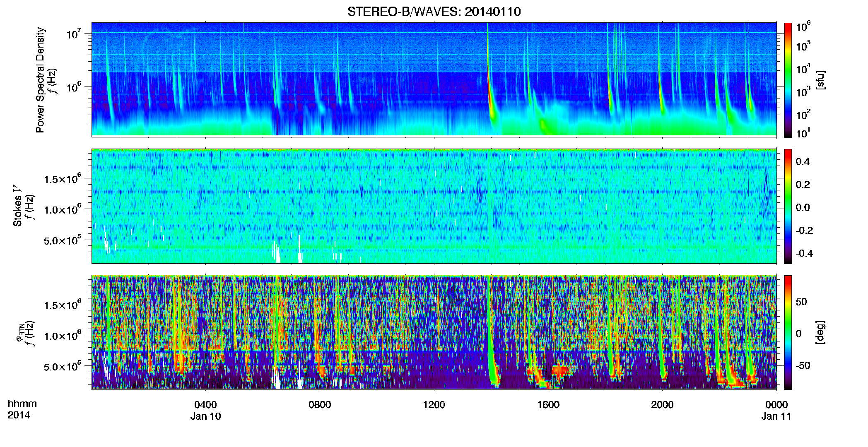Image resolution: width=868 pixels, height=447 pixels.
Task: Click the Power Spectral Density axis label
Action: pyautogui.click(x=40, y=80)
